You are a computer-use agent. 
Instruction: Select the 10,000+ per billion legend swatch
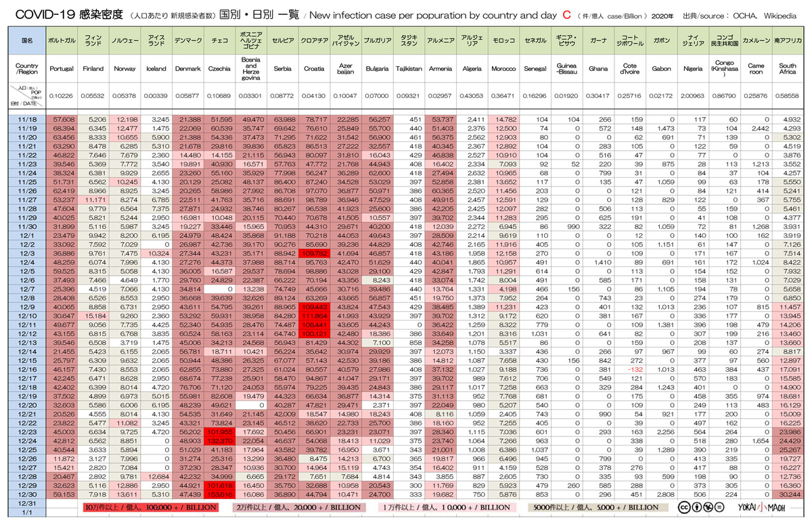coord(448,506)
